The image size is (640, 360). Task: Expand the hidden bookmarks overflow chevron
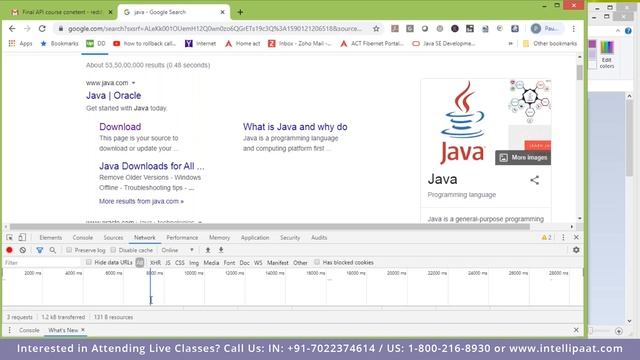tap(510, 43)
